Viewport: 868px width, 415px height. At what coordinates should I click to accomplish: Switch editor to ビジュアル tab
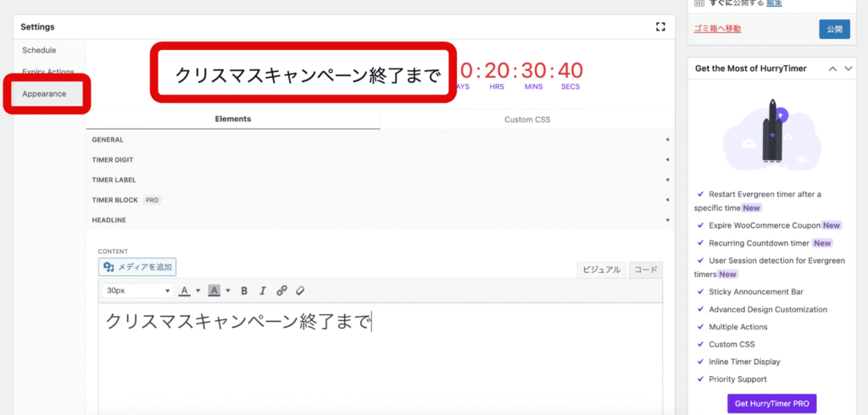tap(603, 270)
